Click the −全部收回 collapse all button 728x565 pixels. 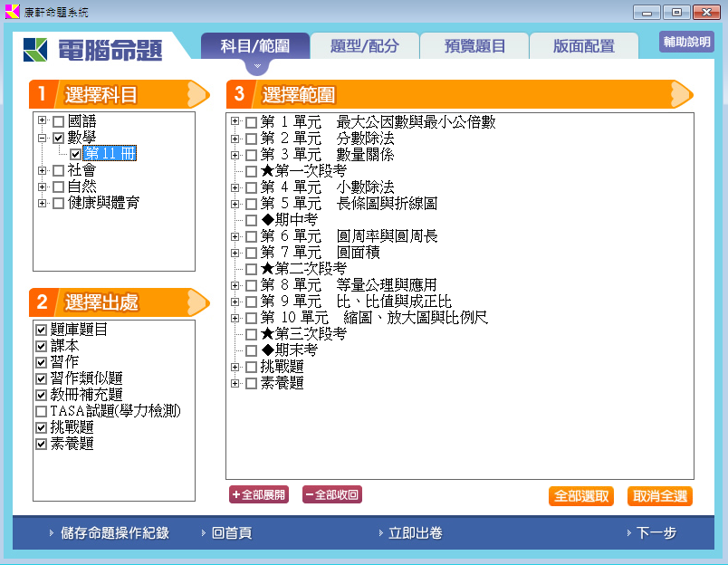[x=331, y=495]
